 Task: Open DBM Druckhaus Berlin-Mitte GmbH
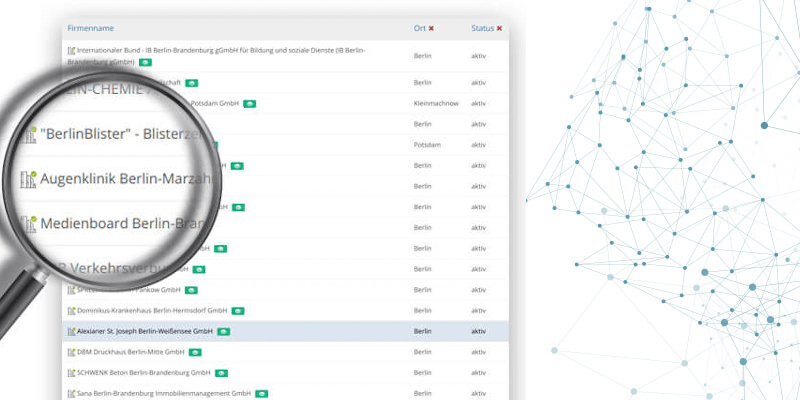click(131, 352)
